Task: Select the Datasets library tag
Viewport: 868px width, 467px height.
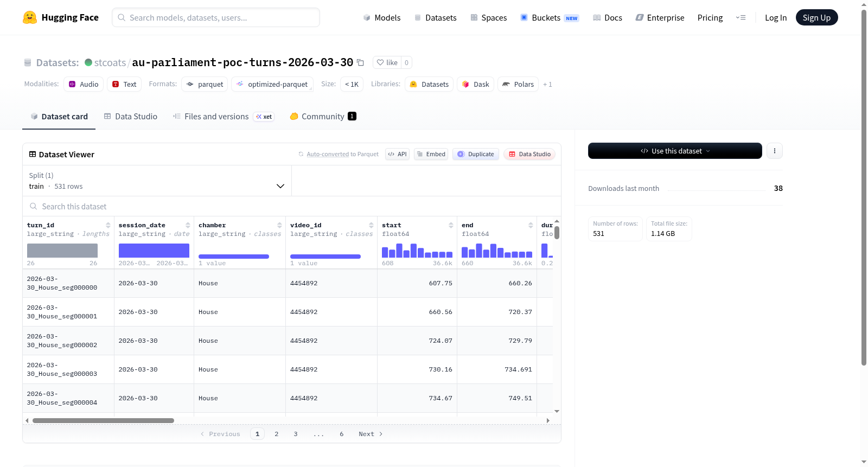Action: (429, 84)
